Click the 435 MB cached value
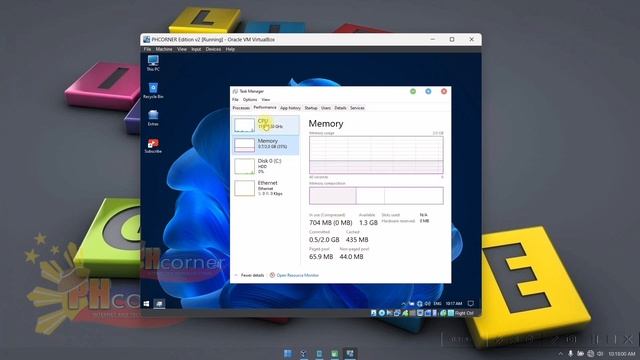 357,240
